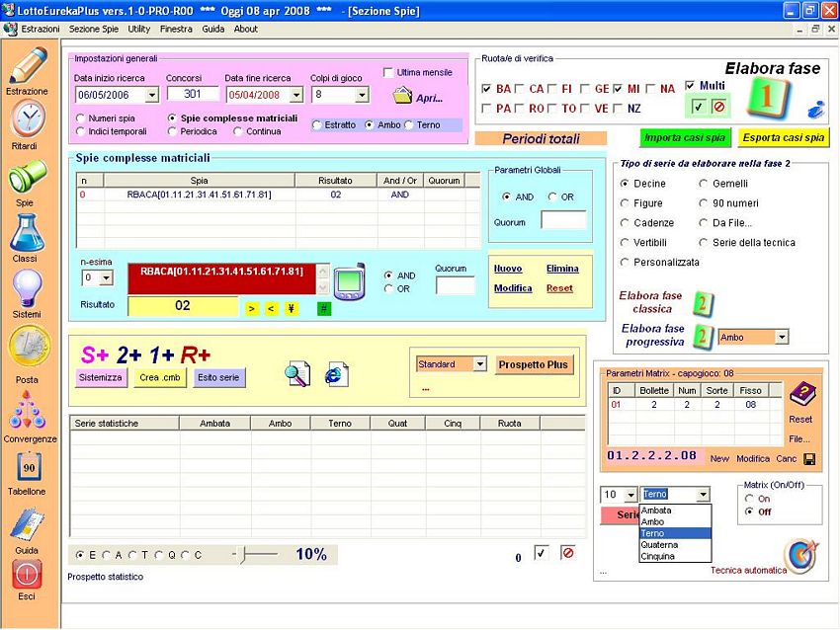Open the magnifier document preview icon
This screenshot has width=840, height=630.
tap(297, 373)
